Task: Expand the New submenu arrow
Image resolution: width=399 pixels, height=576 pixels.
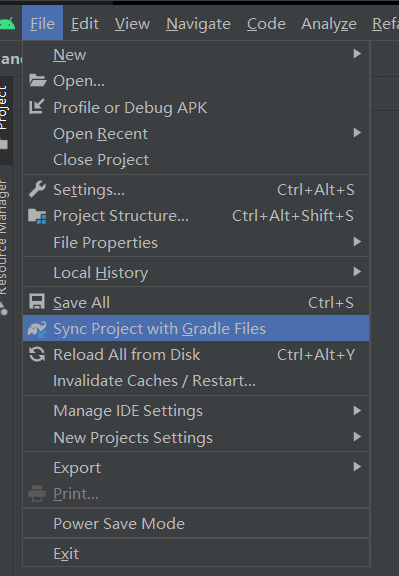Action: pos(357,54)
